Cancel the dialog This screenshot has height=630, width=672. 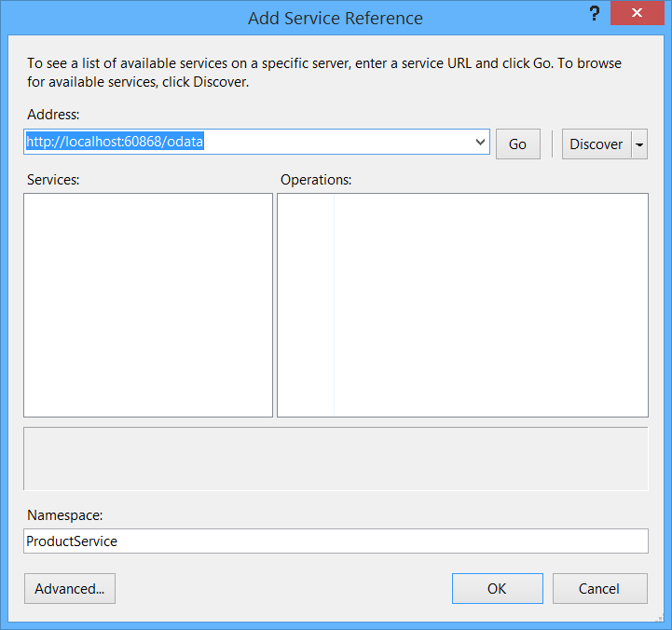point(599,589)
